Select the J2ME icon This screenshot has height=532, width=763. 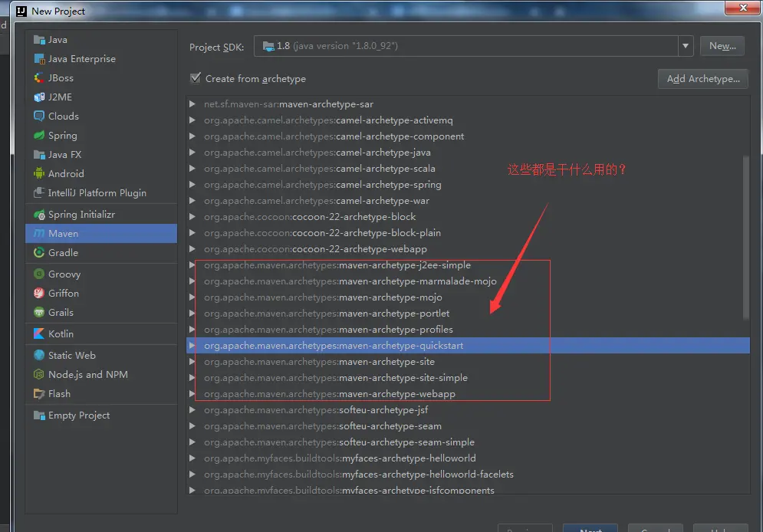[39, 97]
